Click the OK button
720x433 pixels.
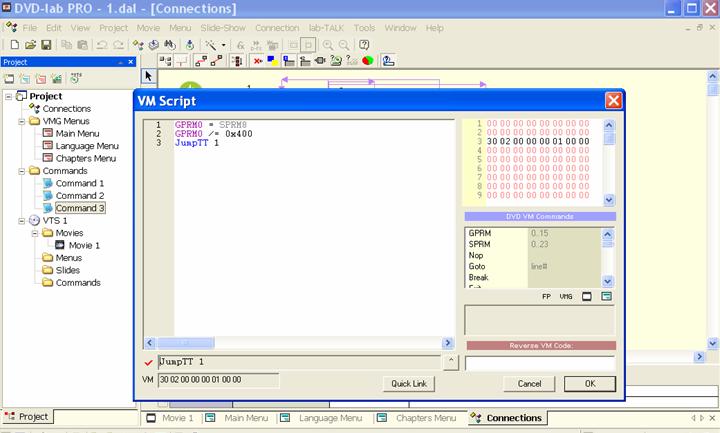pyautogui.click(x=590, y=383)
